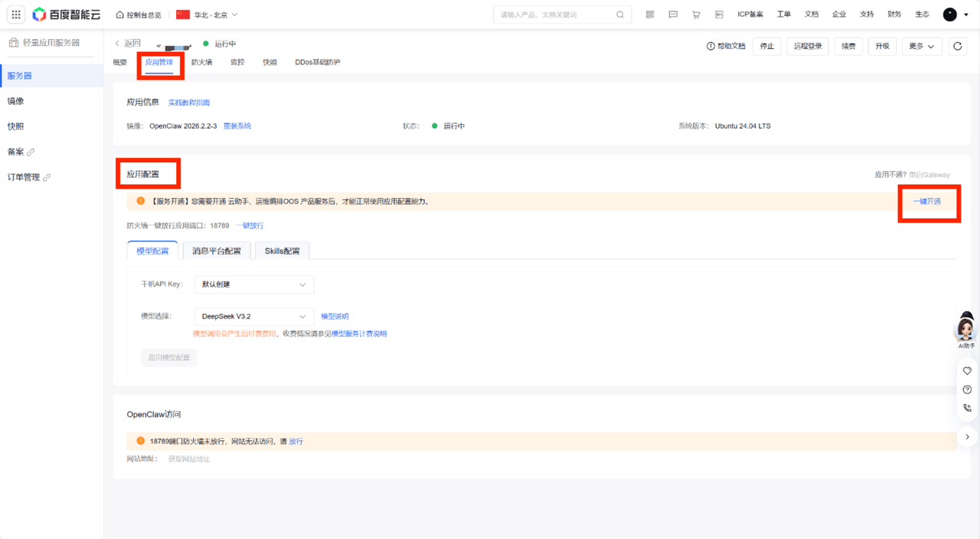The height and width of the screenshot is (539, 980).
Task: Click the question mark help icon on sidebar
Action: [967, 390]
